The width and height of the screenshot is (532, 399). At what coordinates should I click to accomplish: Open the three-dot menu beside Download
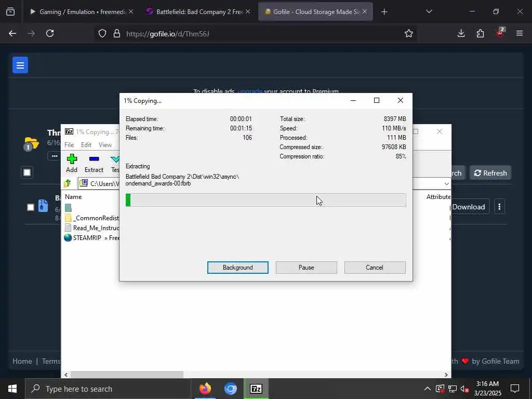coord(499,207)
